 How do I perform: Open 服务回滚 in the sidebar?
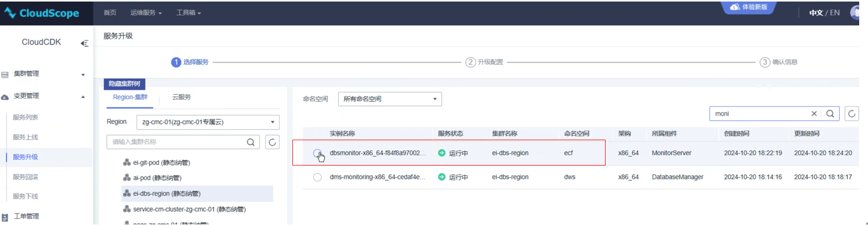click(25, 177)
